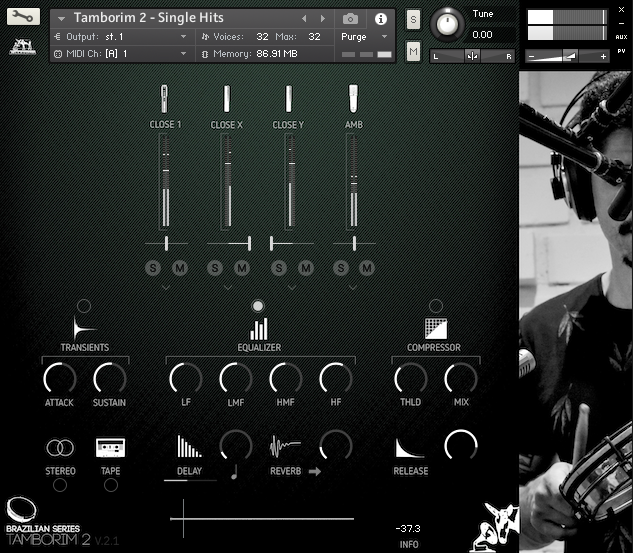Viewport: 633px width, 553px height.
Task: Open the instrument info icon
Action: 380,19
